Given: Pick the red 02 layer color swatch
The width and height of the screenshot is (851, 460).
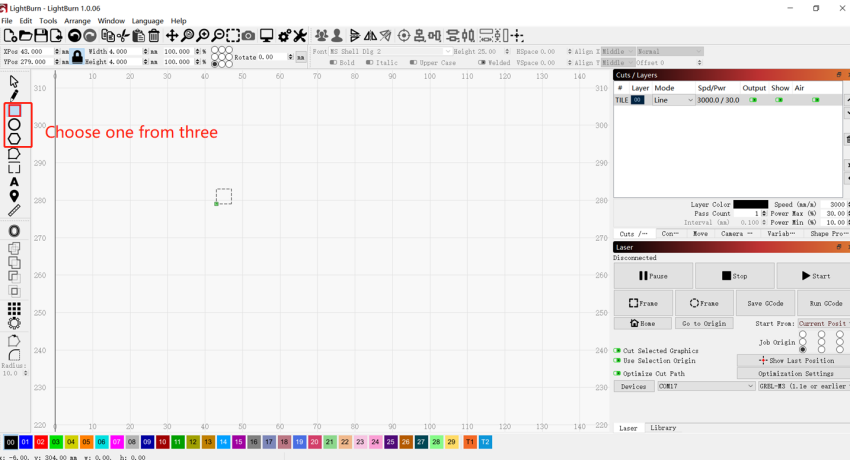Looking at the screenshot, I should coord(40,442).
